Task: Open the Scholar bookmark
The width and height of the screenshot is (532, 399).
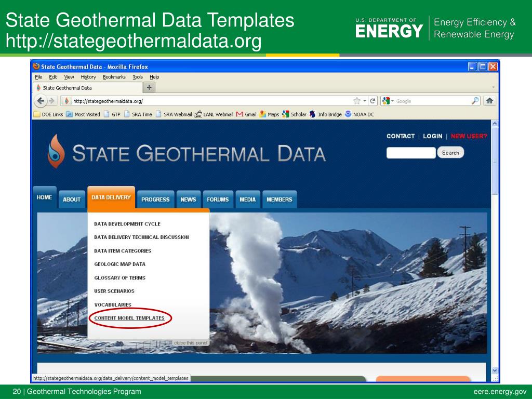Action: coord(294,114)
